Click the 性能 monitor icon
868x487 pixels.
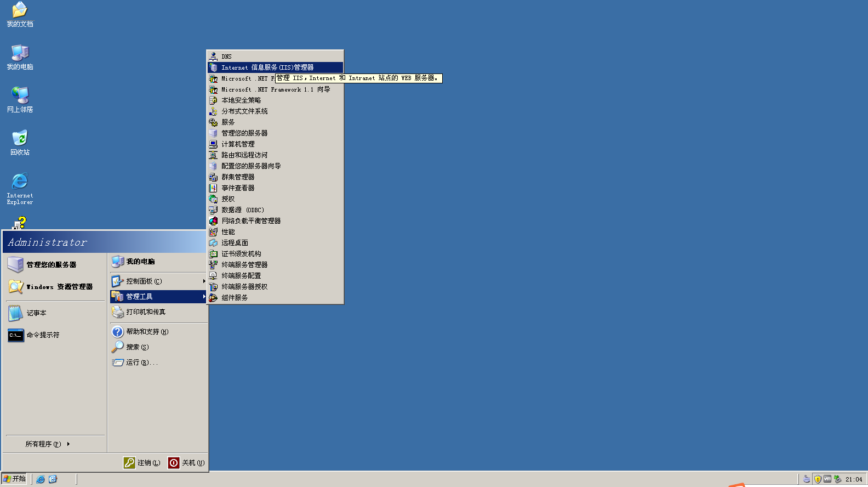pos(213,232)
